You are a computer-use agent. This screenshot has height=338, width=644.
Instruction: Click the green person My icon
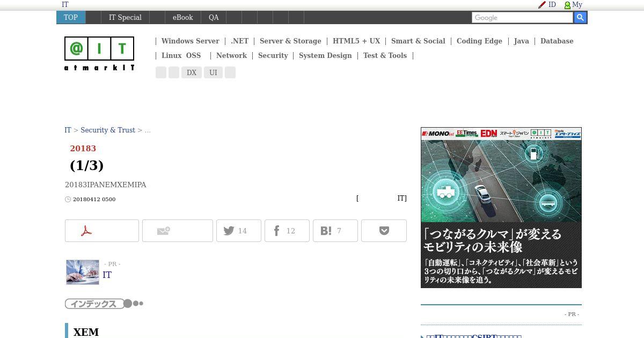point(567,5)
